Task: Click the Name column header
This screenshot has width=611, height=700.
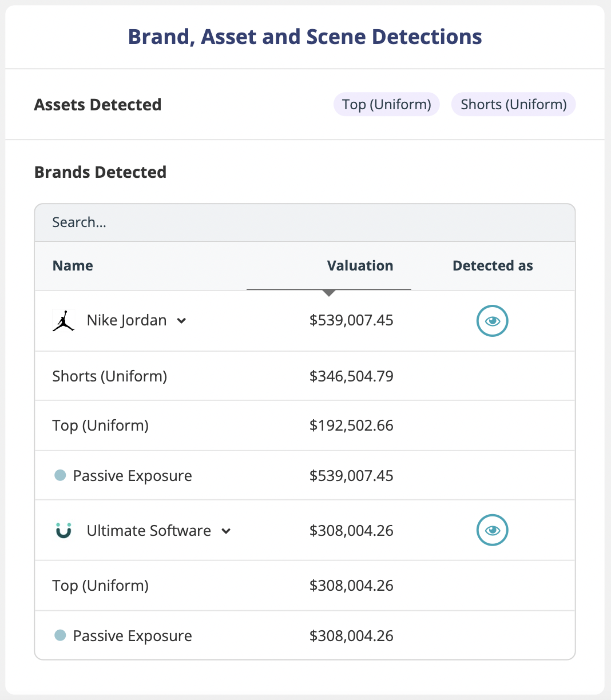Action: coord(73,266)
